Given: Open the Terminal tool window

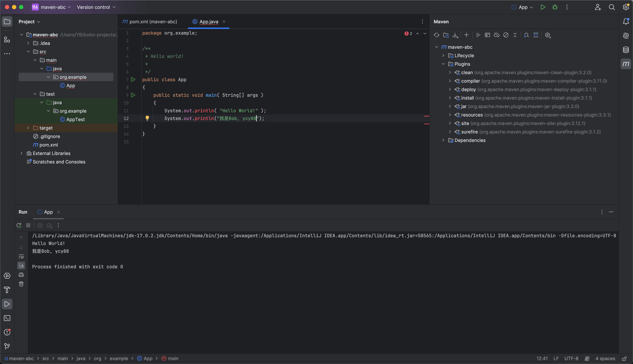Looking at the screenshot, I should coord(7,318).
